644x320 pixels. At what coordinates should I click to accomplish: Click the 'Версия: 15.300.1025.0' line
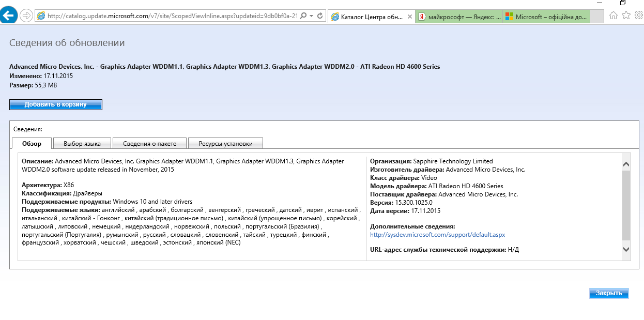pyautogui.click(x=401, y=203)
